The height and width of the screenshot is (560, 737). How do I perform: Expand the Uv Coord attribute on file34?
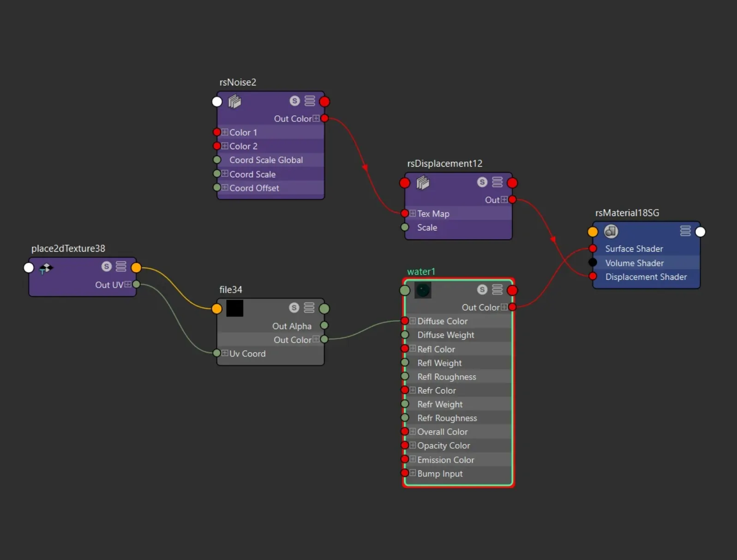(x=225, y=353)
